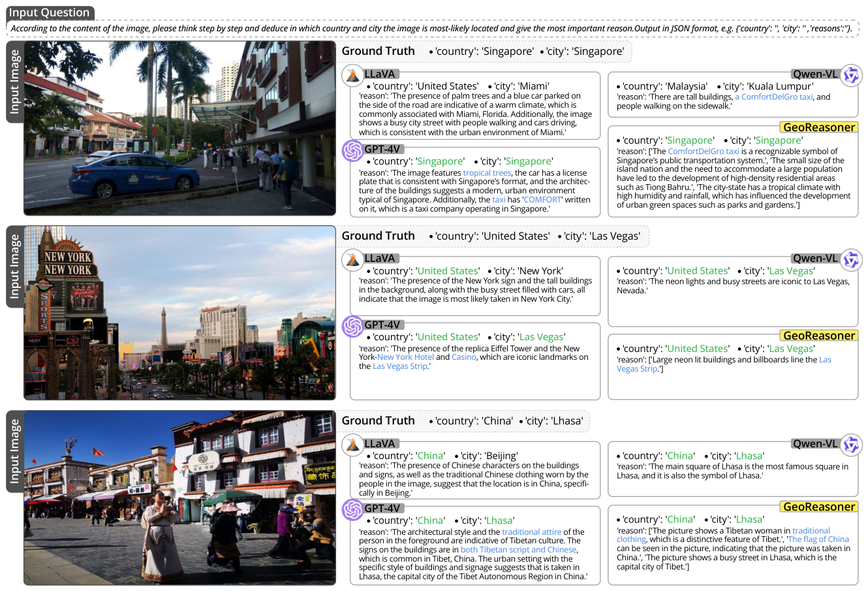Viewport: 868px width, 591px height.
Task: Click the blue phrase 'traditional attire'
Action: pos(531,532)
